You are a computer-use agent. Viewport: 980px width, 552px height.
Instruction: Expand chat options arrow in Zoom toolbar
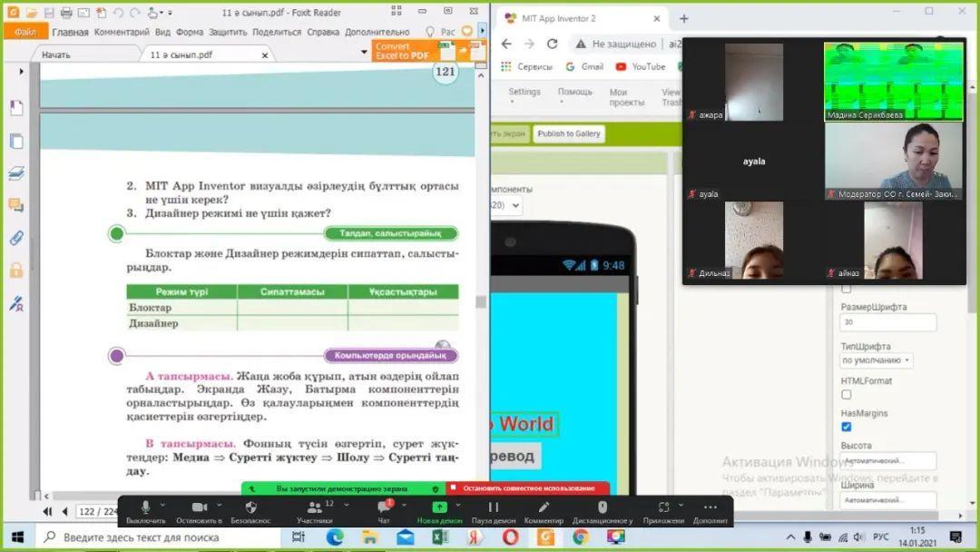(405, 505)
